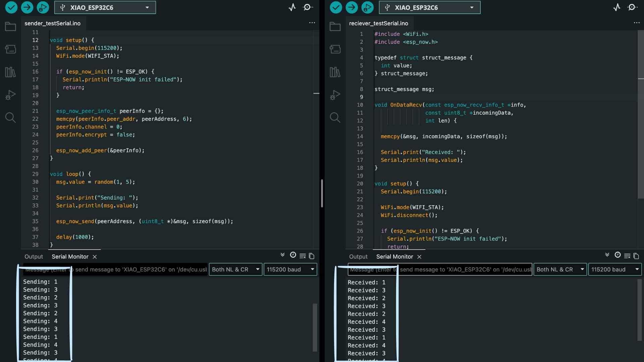Open Boards Manager in left sidebar
Viewport: 644px width, 362px height.
click(10, 49)
